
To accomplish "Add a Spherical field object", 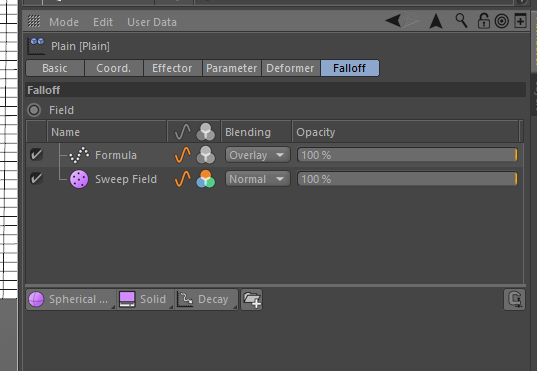I will (x=71, y=299).
